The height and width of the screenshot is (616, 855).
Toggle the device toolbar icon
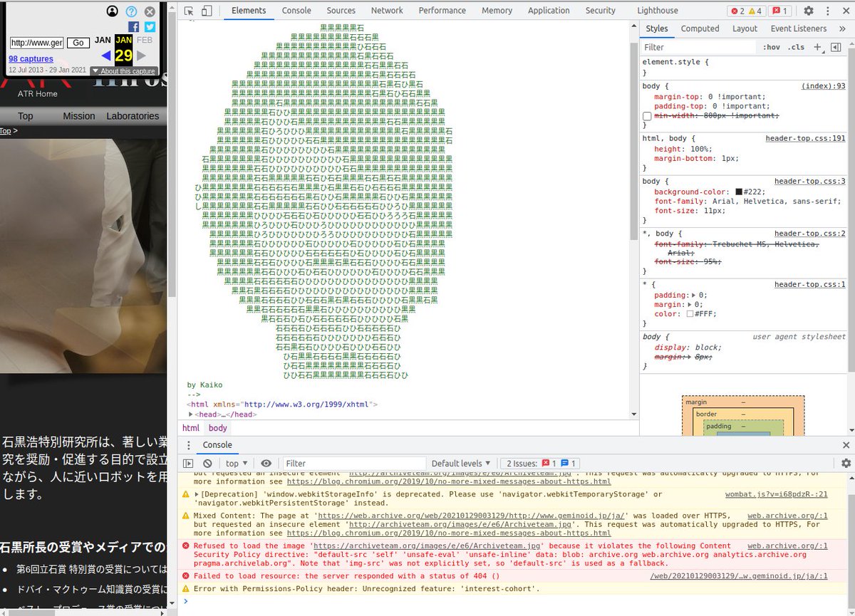click(x=207, y=11)
